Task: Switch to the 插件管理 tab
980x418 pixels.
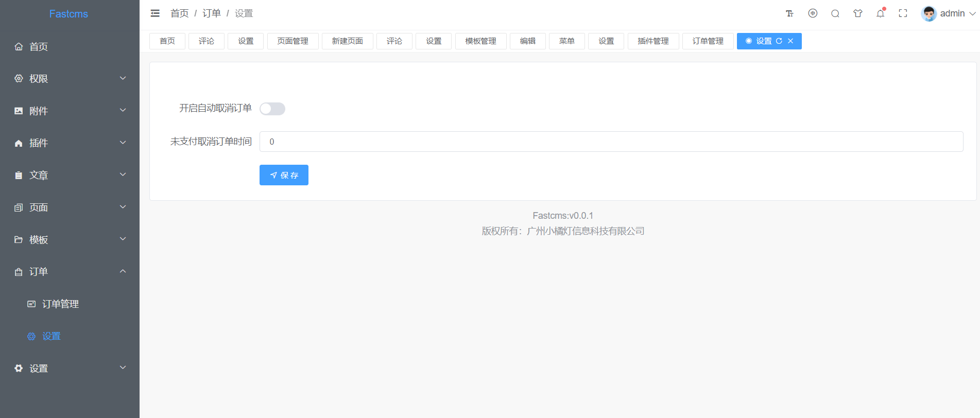Action: coord(654,41)
